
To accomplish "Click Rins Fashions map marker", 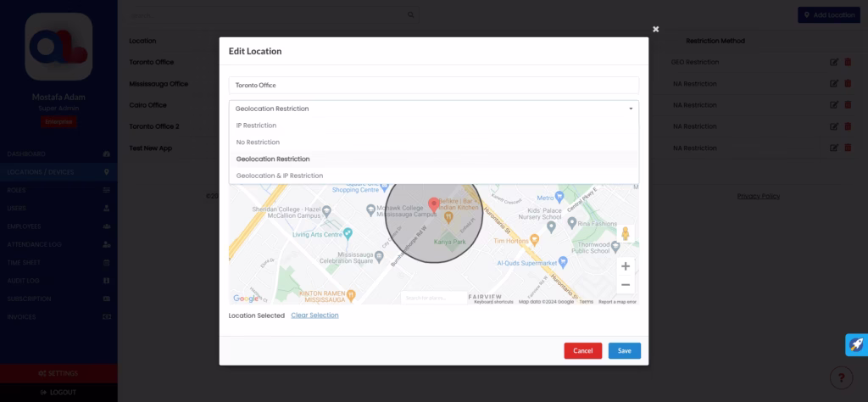I will point(572,222).
